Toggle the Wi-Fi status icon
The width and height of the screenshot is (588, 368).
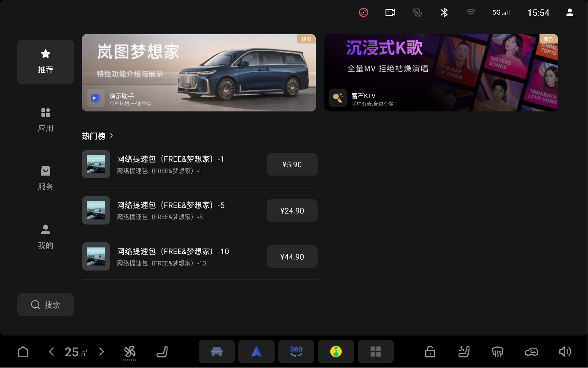pos(471,13)
